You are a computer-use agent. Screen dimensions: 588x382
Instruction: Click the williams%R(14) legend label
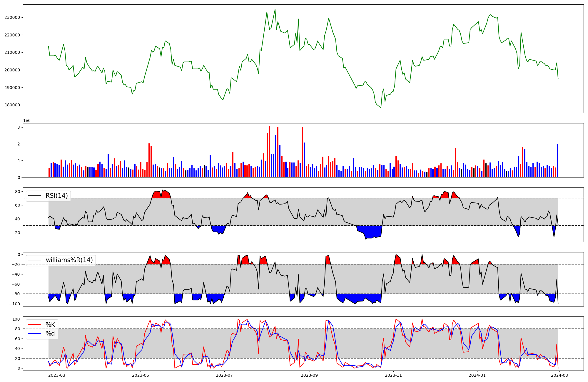[69, 260]
